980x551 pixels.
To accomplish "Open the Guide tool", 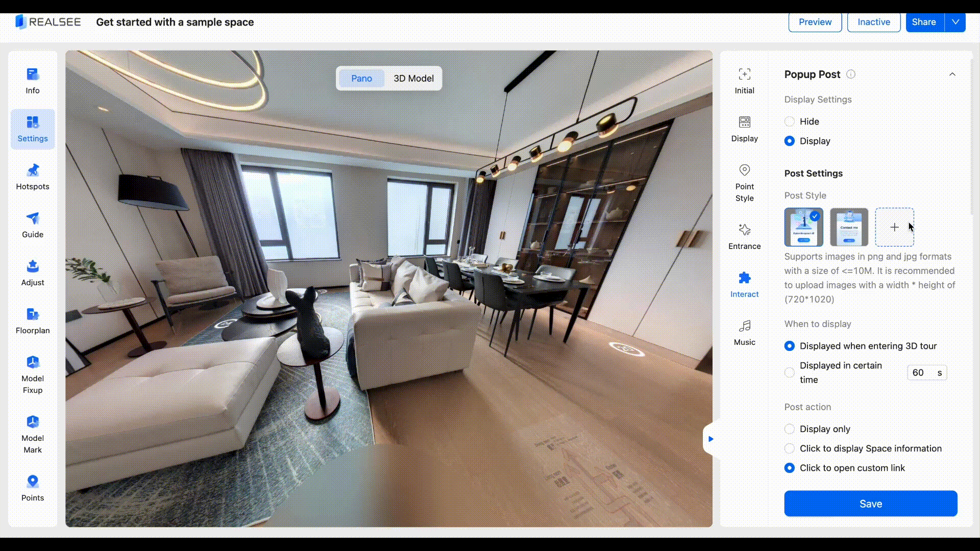I will click(x=33, y=224).
